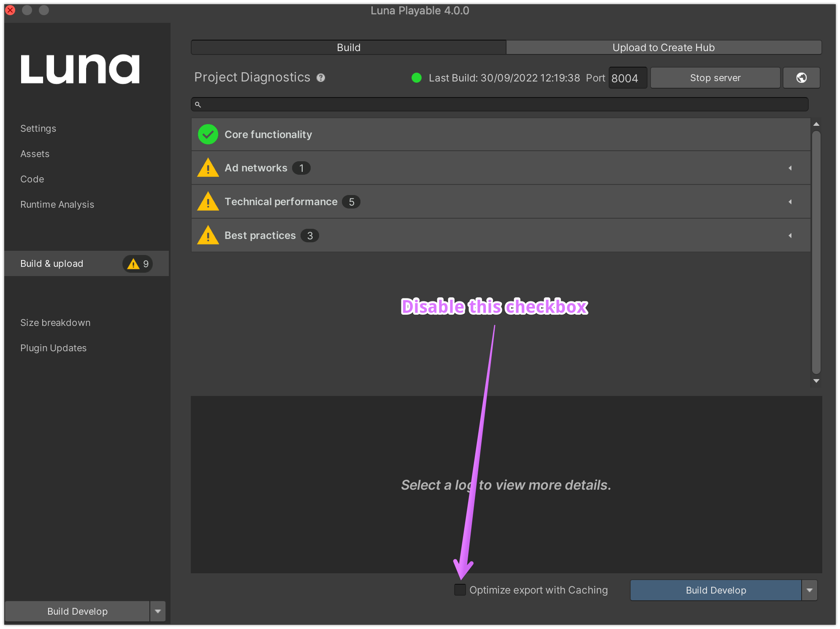Click the warning triangle for Technical performance
This screenshot has height=629, width=840.
[208, 201]
